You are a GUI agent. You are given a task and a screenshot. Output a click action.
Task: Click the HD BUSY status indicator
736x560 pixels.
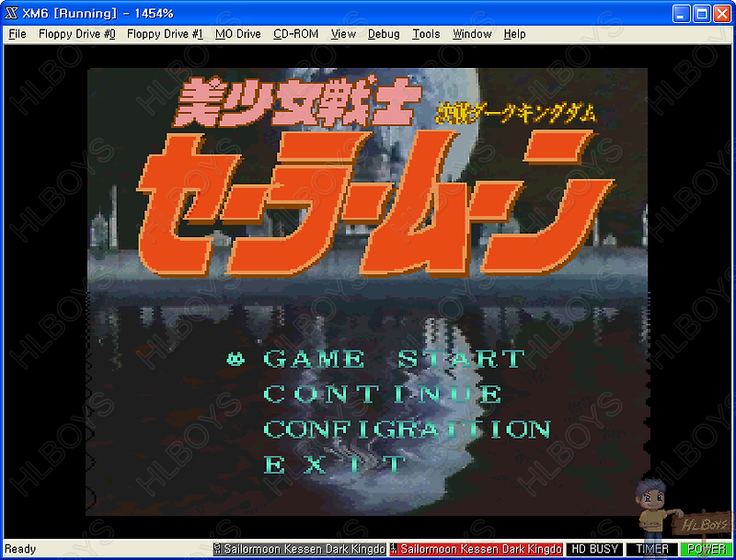pos(594,549)
